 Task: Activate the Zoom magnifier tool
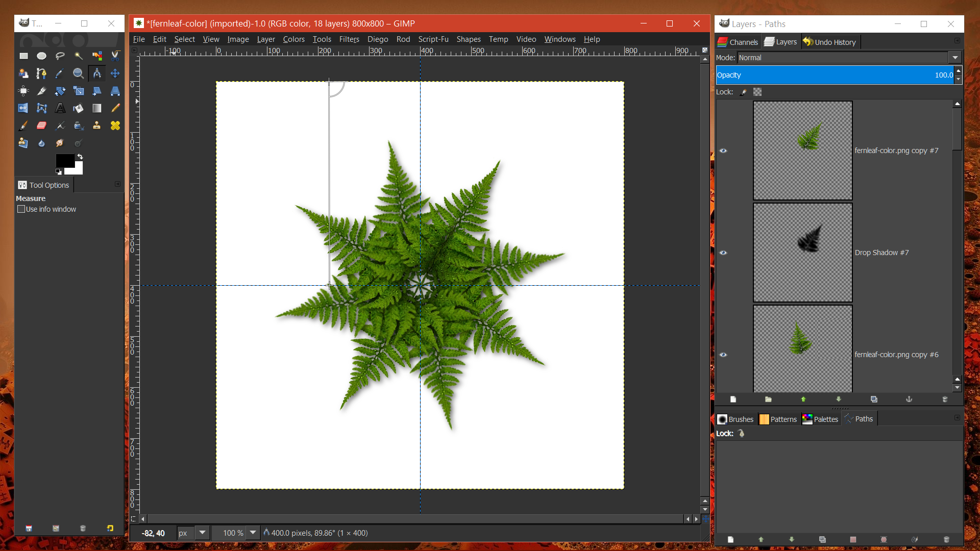(x=78, y=73)
